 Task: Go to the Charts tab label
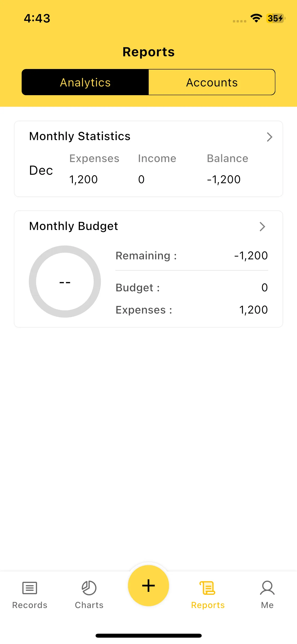[x=89, y=605]
